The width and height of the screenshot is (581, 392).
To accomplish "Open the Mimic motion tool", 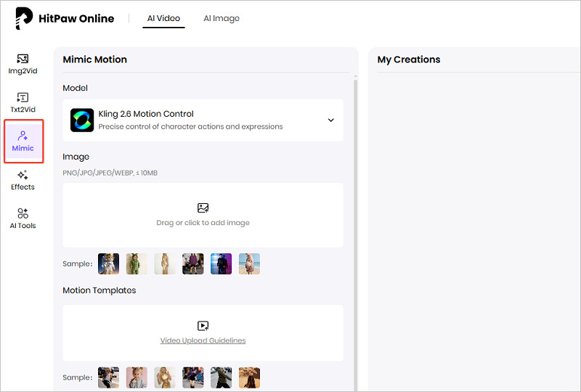I will pos(23,141).
